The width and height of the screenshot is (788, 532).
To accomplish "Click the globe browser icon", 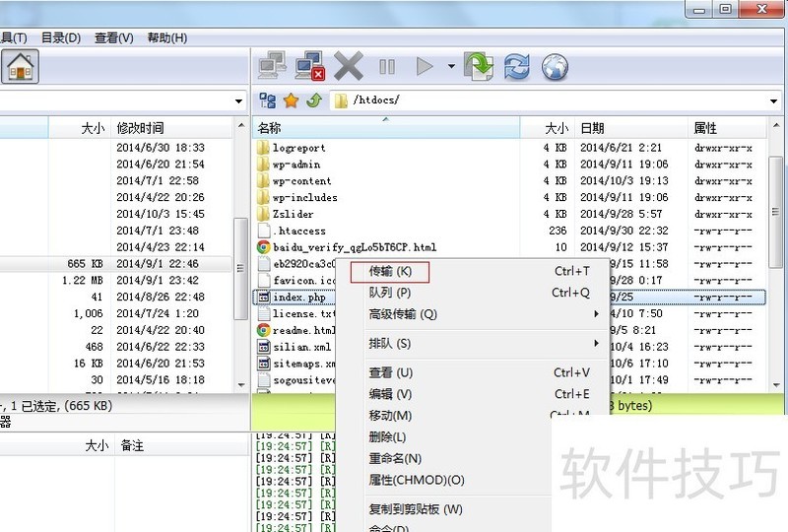I will 555,67.
